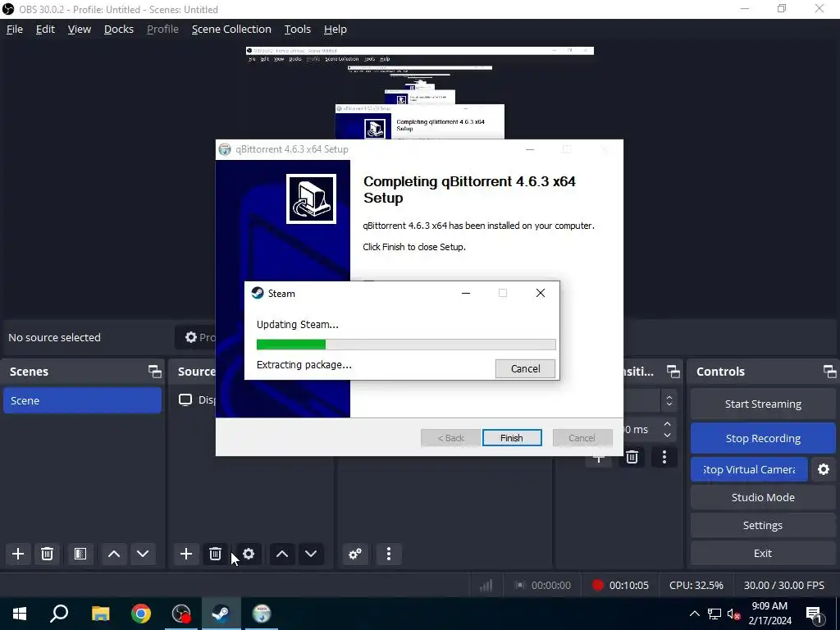Add a new source with plus icon
The height and width of the screenshot is (630, 840).
pyautogui.click(x=186, y=554)
